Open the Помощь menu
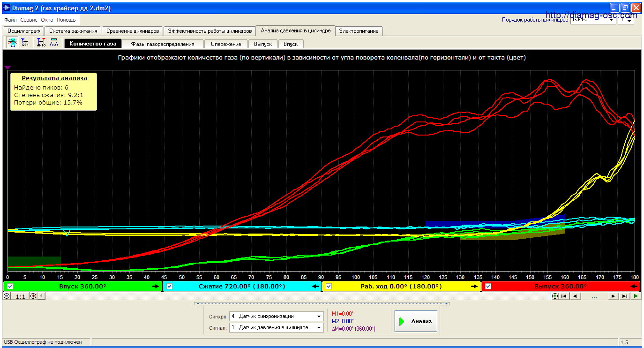This screenshot has height=348, width=644. 66,20
